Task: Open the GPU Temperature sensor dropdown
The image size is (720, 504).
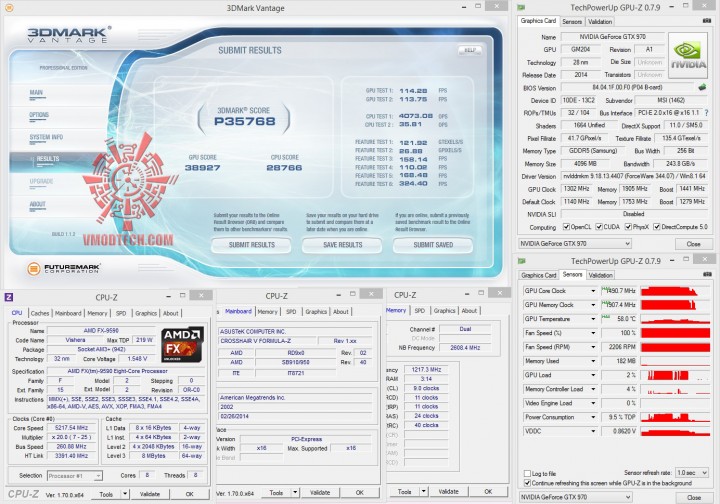Action: tap(593, 319)
